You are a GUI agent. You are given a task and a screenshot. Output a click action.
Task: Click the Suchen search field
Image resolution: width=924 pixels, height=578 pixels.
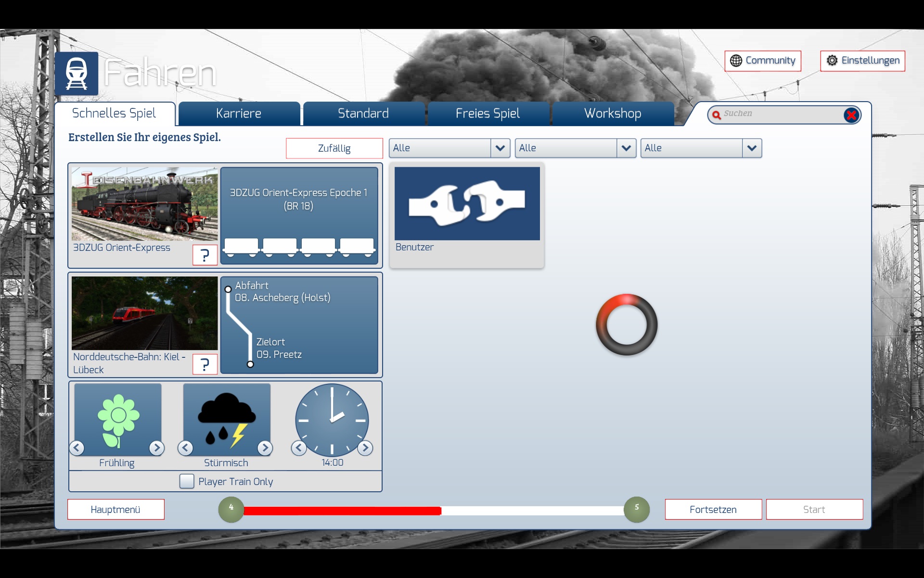[780, 114]
